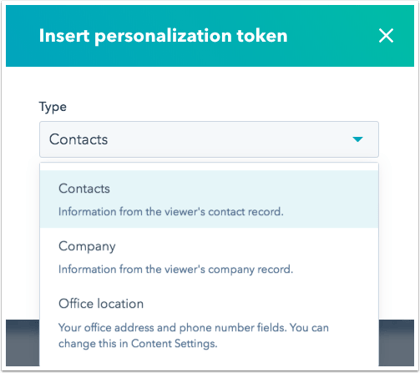Click the Content Settings mention in description

(x=173, y=343)
